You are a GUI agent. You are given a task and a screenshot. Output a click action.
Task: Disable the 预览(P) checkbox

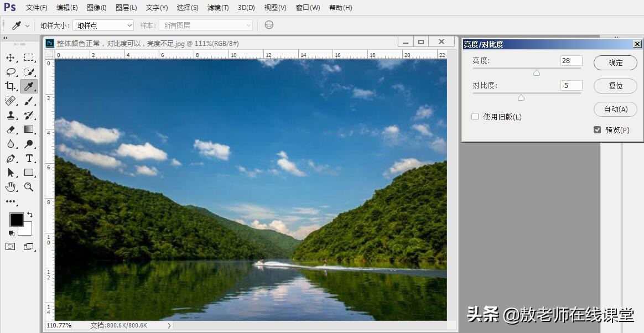(597, 130)
